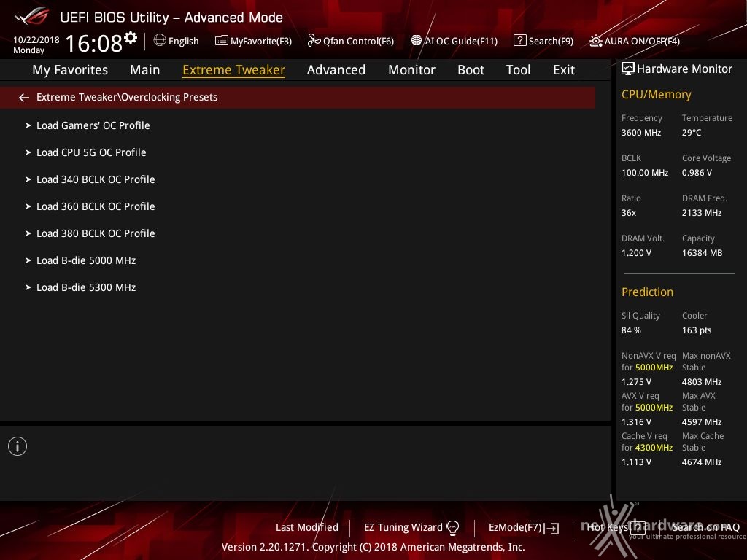
Task: Open Qfan Control(F6)
Action: (358, 42)
